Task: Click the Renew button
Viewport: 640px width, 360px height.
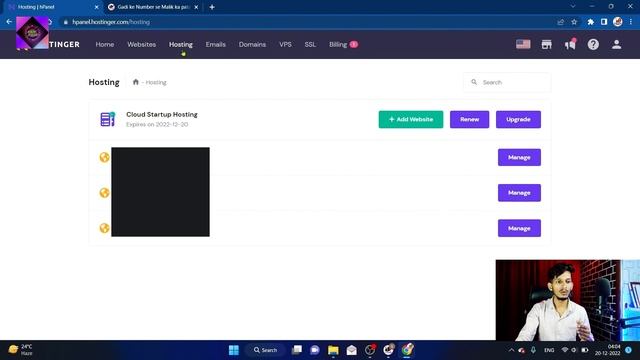Action: click(x=469, y=119)
